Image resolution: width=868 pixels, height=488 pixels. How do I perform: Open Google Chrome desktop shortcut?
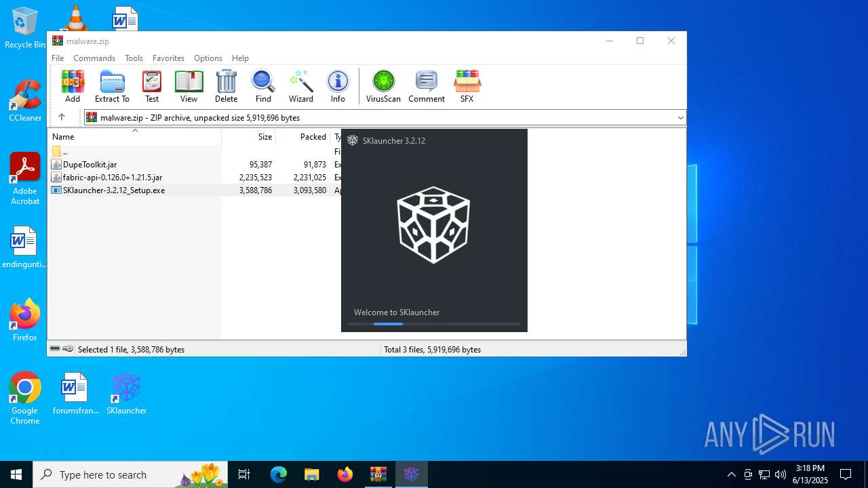click(25, 399)
